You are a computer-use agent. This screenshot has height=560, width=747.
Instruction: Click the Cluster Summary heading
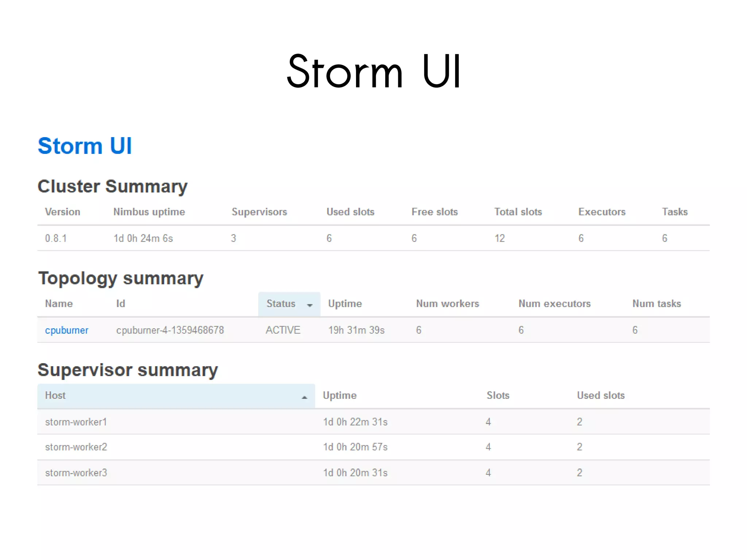pyautogui.click(x=113, y=187)
